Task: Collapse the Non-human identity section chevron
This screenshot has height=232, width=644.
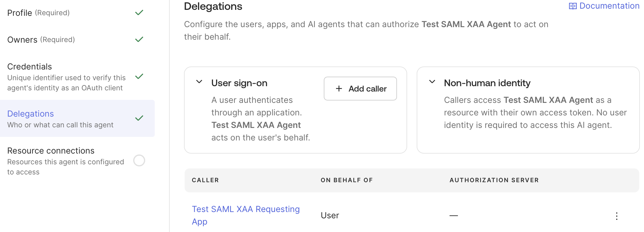Action: (432, 82)
